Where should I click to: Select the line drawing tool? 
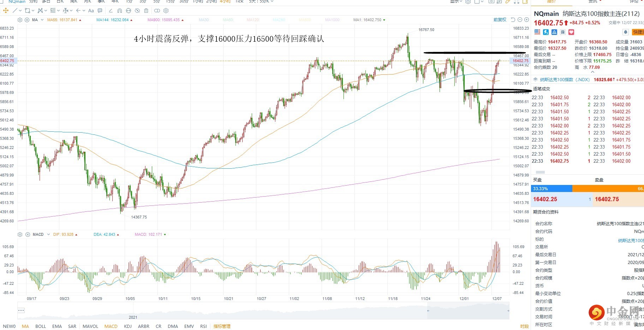click(15, 11)
